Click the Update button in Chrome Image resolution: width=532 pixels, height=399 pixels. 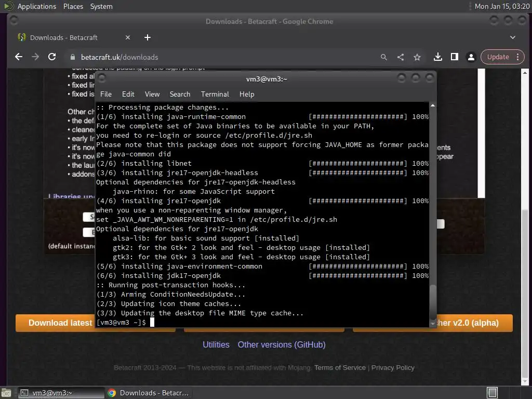(x=498, y=57)
